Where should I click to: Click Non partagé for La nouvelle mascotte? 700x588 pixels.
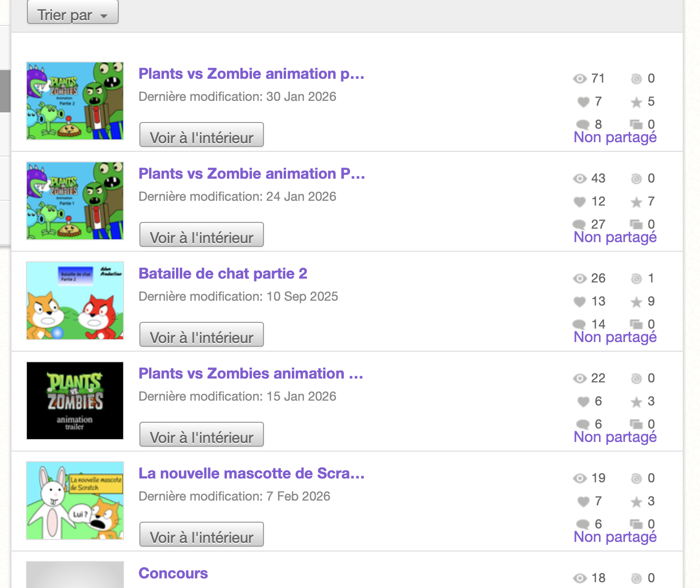615,537
